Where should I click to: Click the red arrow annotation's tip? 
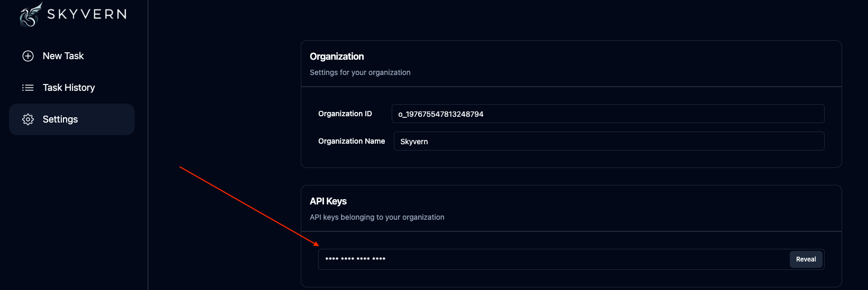[318, 245]
